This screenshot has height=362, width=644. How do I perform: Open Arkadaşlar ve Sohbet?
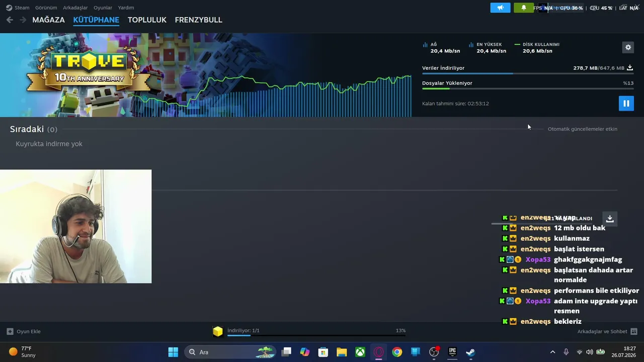607,331
